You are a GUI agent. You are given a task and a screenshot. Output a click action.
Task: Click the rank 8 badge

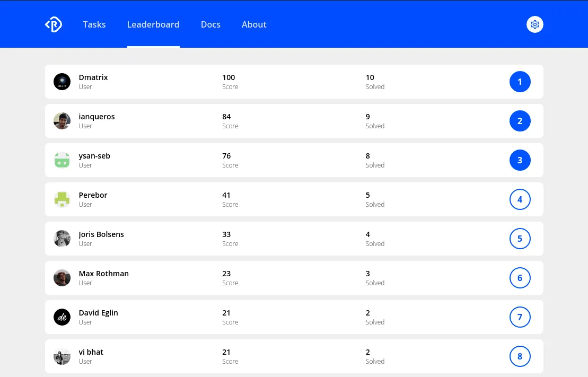pos(520,356)
